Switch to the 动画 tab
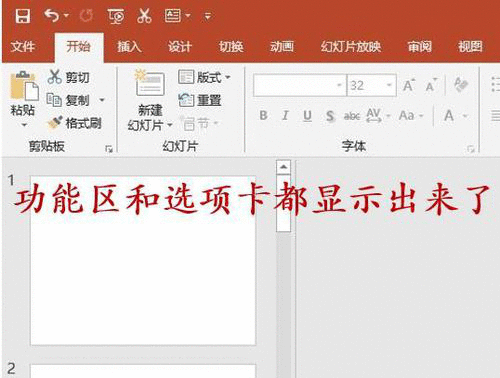Screen dimensions: 500x378 point(282,47)
